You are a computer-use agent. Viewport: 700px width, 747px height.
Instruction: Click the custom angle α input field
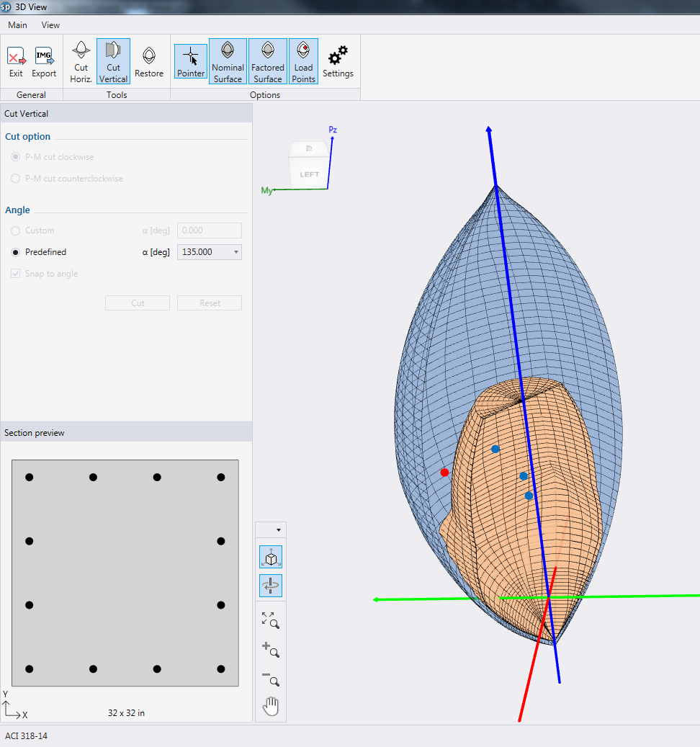click(x=209, y=231)
